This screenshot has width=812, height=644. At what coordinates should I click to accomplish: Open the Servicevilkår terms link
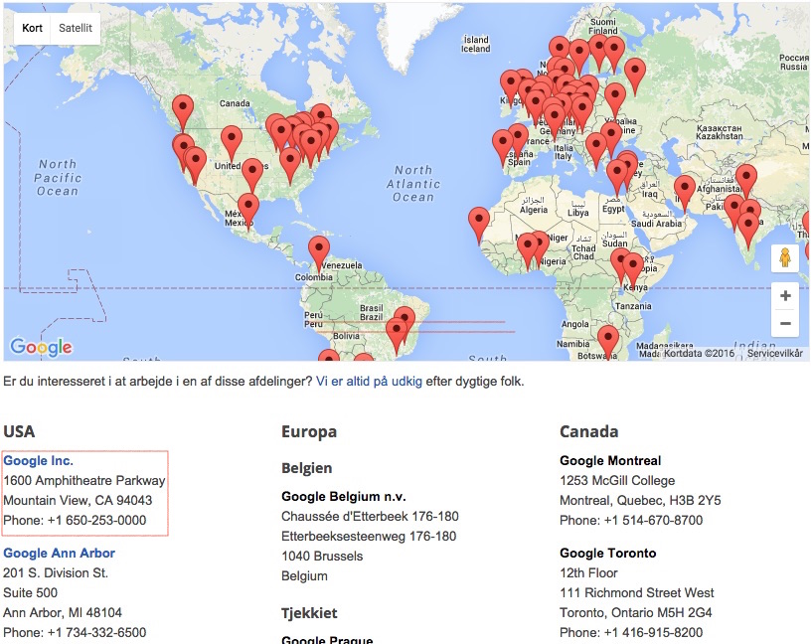(x=774, y=353)
